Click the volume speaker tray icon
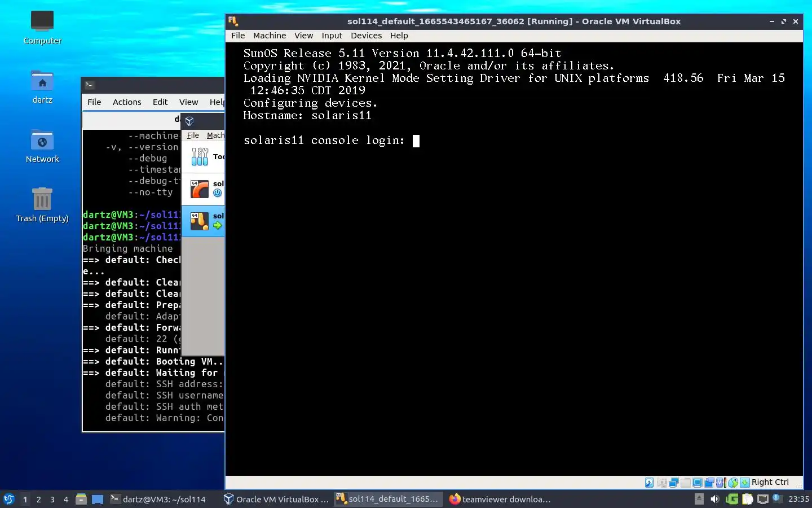812x508 pixels. point(715,499)
